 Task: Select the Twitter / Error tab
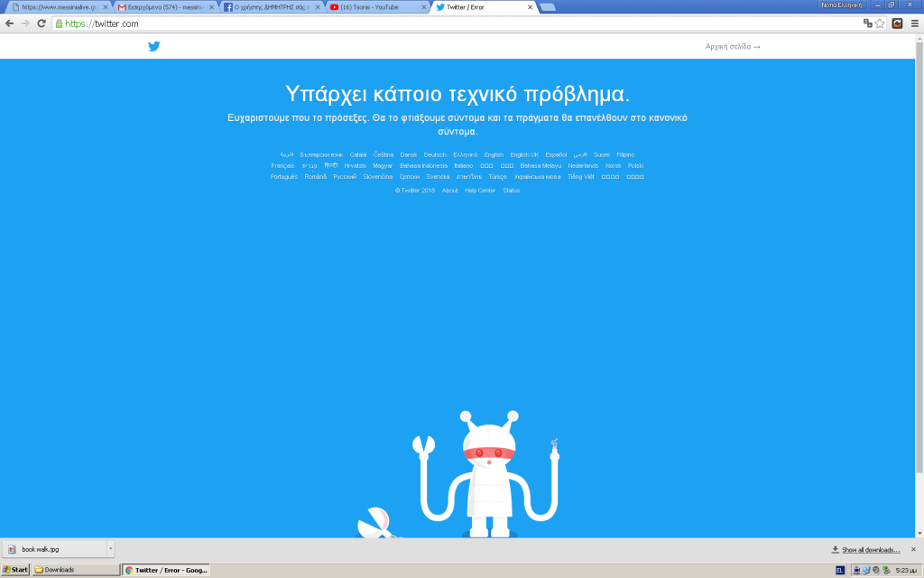(484, 7)
